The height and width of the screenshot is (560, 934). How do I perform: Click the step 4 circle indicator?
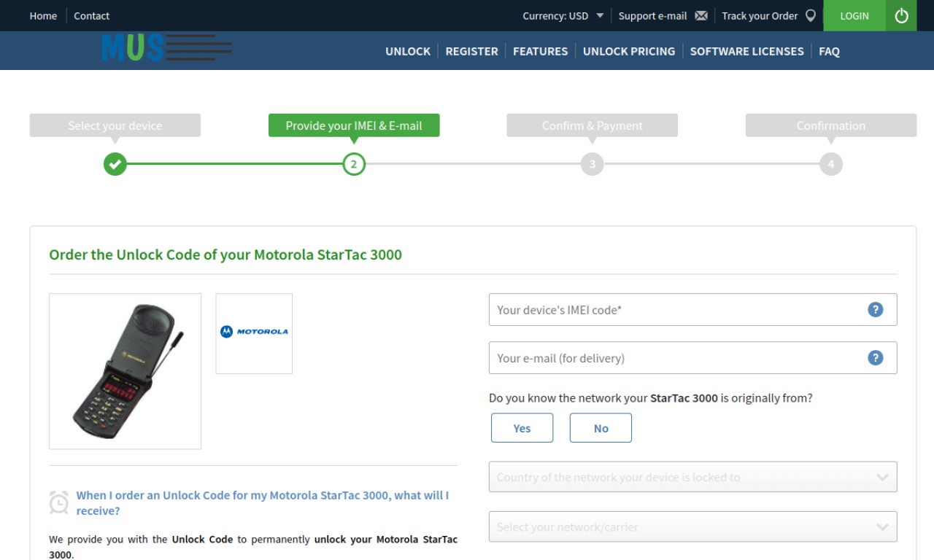[831, 164]
